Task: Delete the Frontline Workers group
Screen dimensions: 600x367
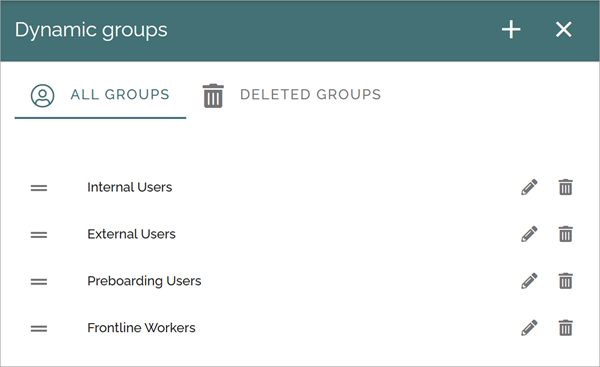Action: (x=566, y=328)
